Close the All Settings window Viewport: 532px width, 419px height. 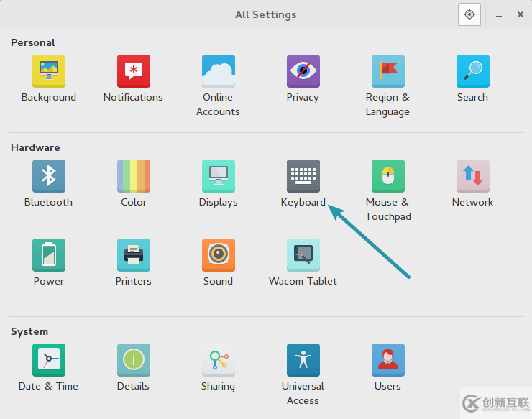pos(520,14)
